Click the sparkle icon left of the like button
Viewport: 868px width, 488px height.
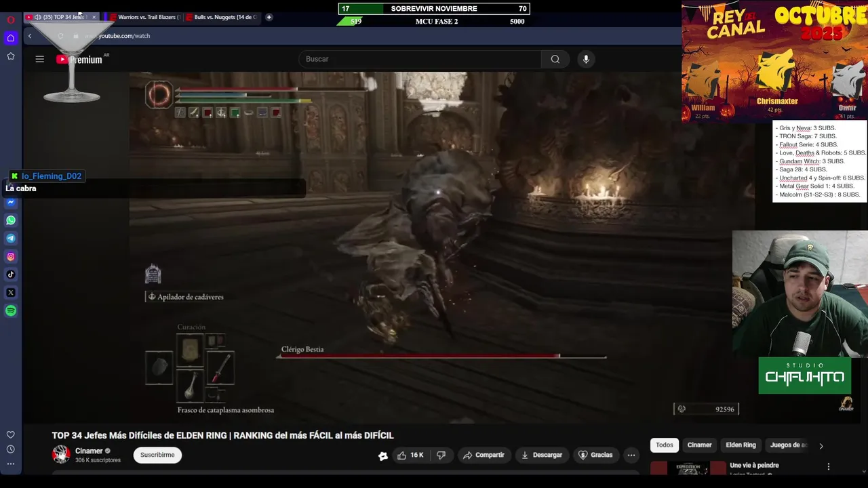[383, 456]
